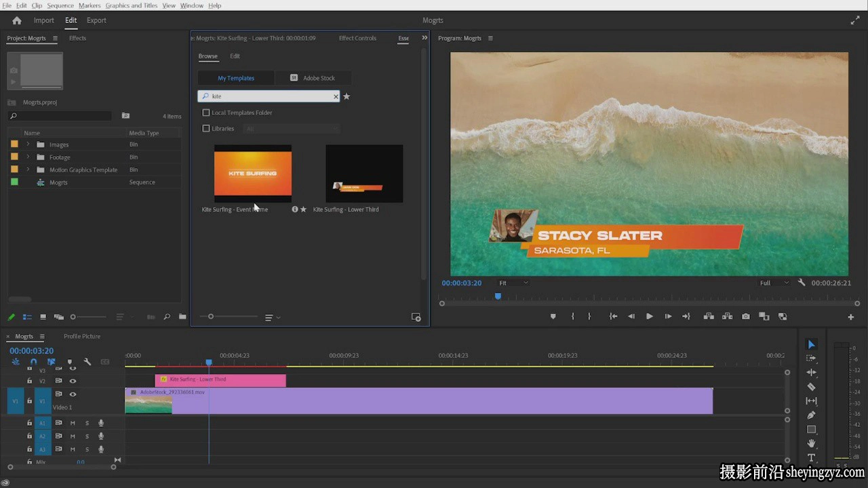The width and height of the screenshot is (868, 488).
Task: Enable voice-over record on A3
Action: 101,449
